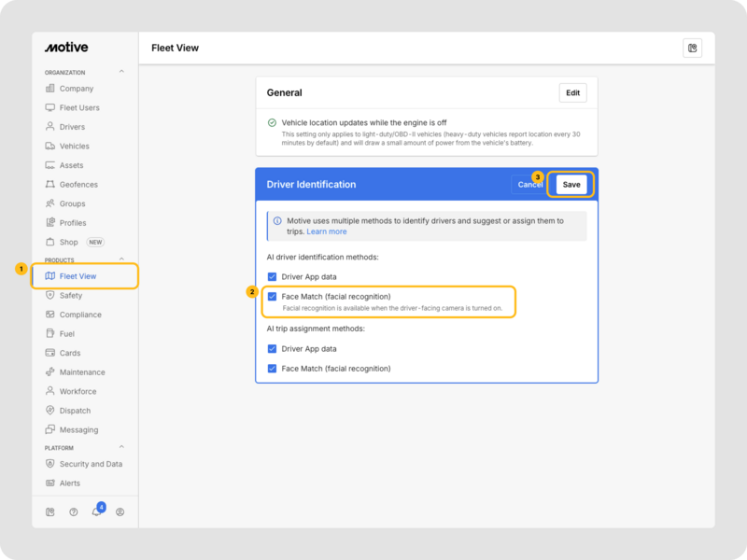Go to Dispatch in the sidebar
The height and width of the screenshot is (560, 747).
[75, 411]
